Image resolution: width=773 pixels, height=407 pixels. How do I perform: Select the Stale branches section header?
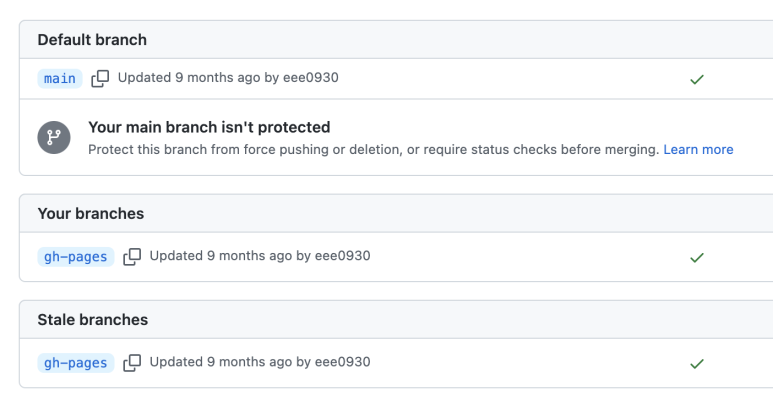[93, 320]
